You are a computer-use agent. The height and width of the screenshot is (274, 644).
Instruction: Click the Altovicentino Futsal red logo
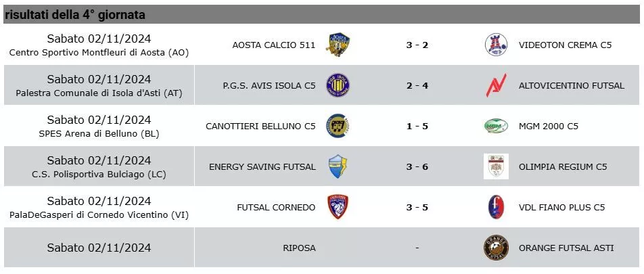(496, 86)
